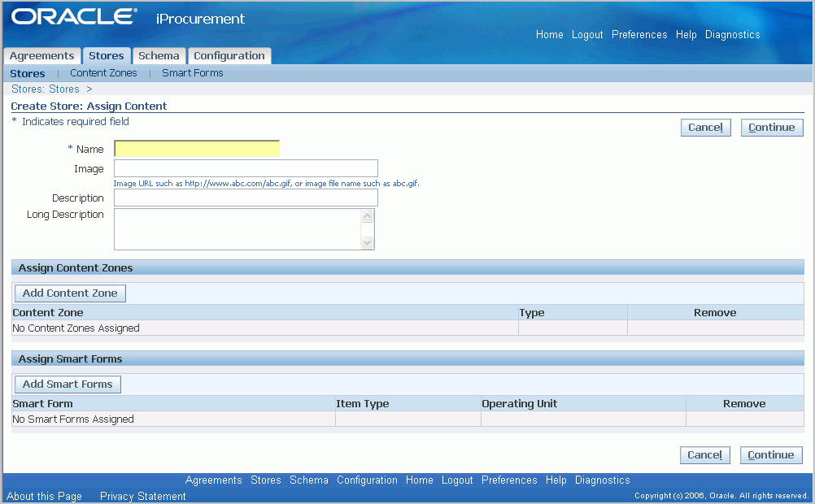
Task: Open the About this Page link
Action: [44, 496]
